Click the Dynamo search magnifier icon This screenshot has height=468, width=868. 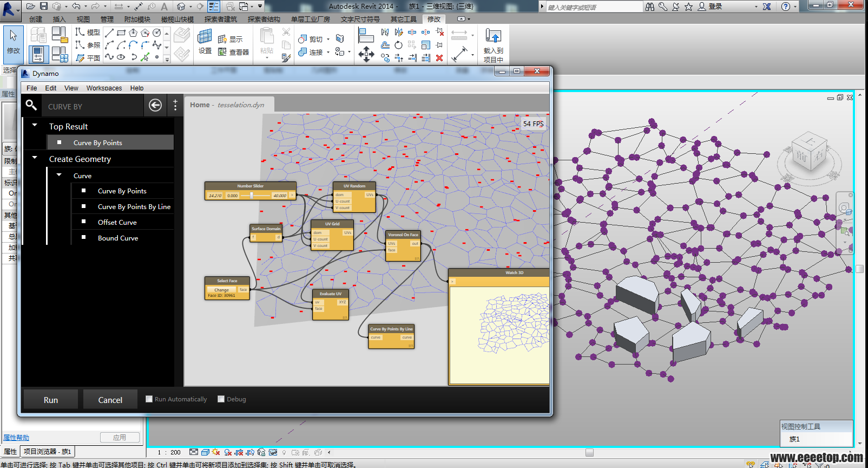[x=31, y=105]
